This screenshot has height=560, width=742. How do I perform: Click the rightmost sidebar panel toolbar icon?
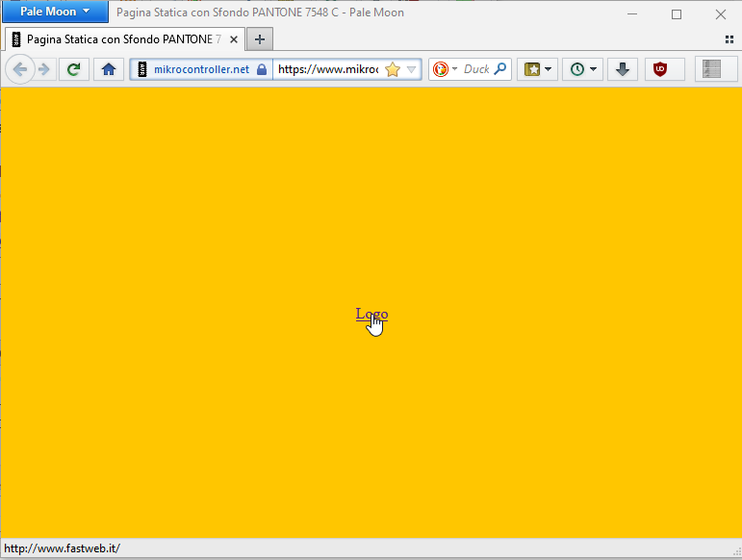click(x=712, y=69)
